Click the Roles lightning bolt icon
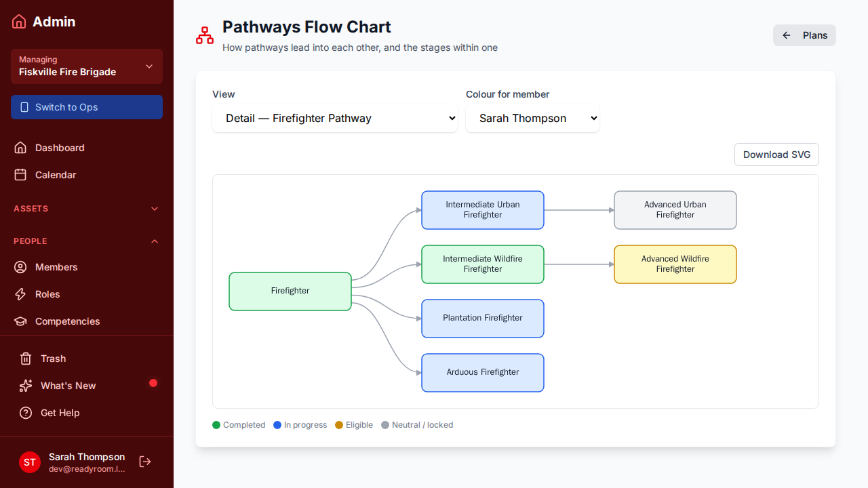This screenshot has width=868, height=488. click(x=20, y=294)
